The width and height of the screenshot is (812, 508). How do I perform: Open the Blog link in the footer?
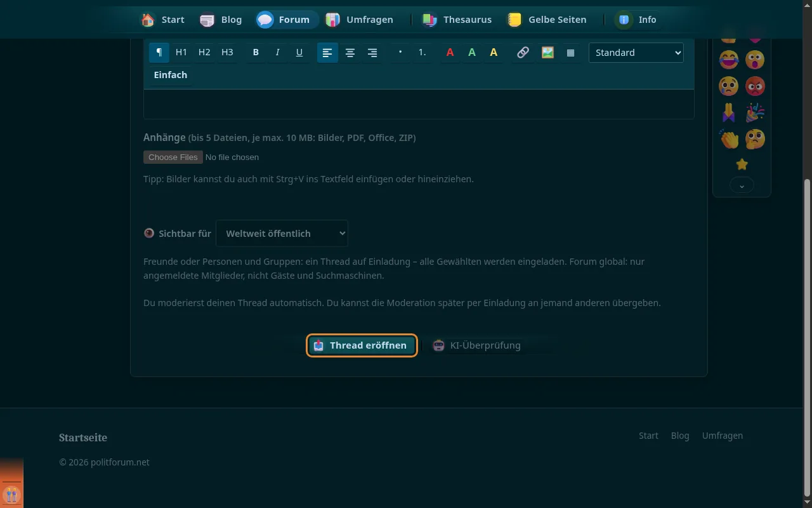point(680,436)
